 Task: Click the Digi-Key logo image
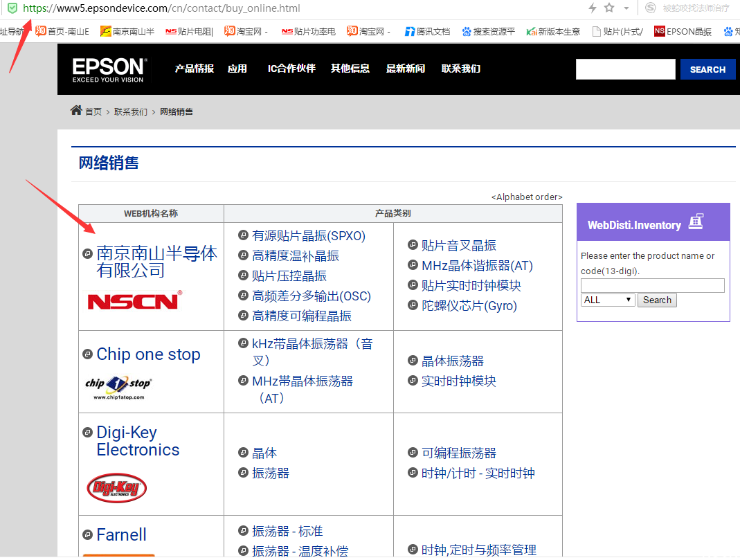point(117,487)
